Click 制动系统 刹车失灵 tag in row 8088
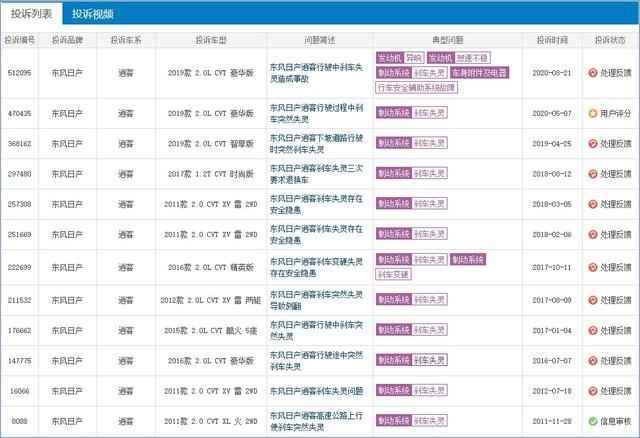640x438 pixels. [x=412, y=421]
